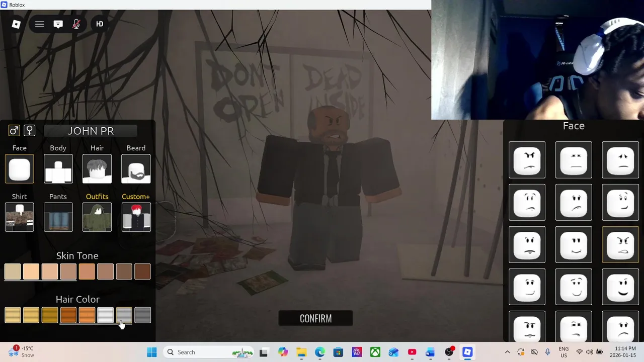Viewport: 644px width, 362px height.
Task: Open the chat bubble icon
Action: tap(58, 24)
